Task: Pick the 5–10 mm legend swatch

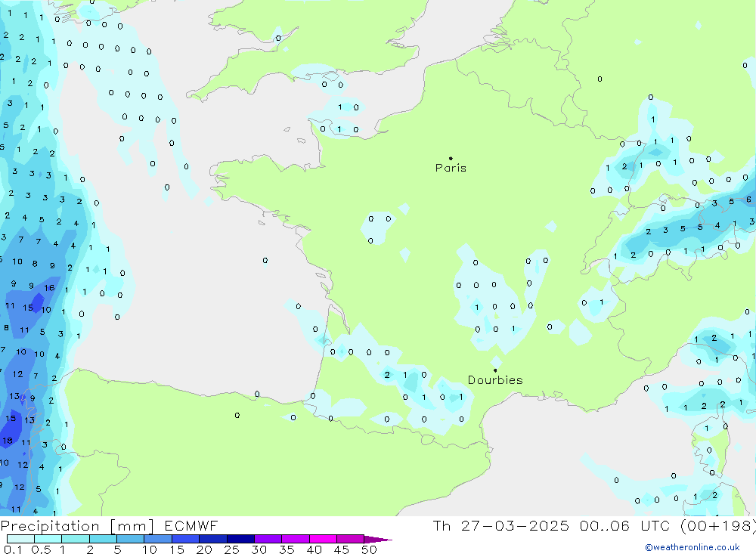Action: tap(130, 539)
